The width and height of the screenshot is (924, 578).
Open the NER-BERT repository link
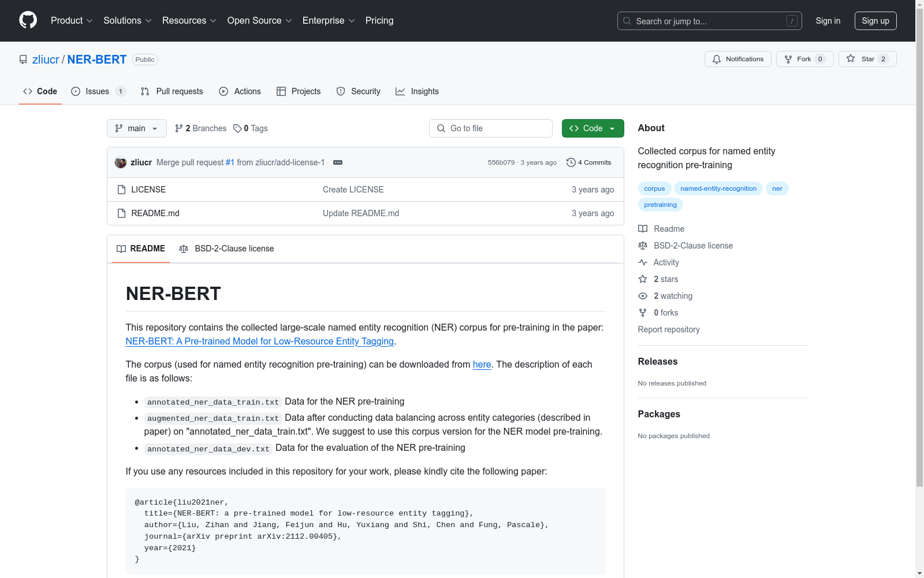[97, 60]
